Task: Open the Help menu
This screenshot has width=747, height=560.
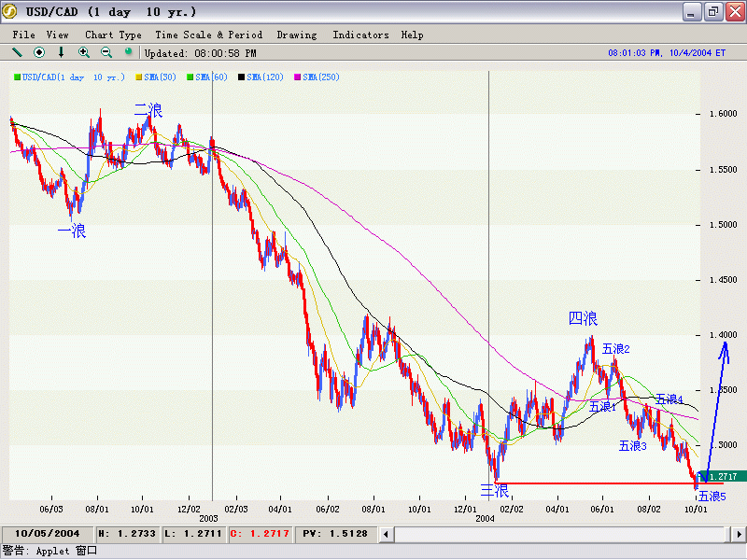Action: [x=412, y=35]
